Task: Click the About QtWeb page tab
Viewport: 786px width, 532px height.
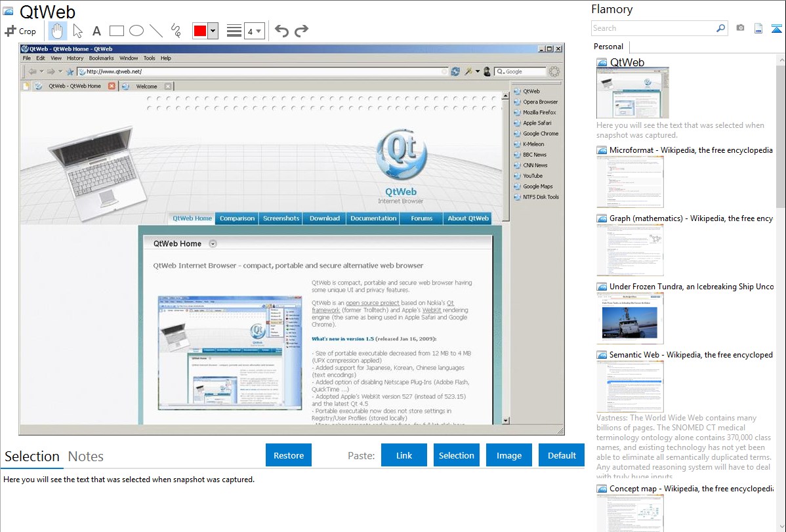Action: (x=468, y=218)
